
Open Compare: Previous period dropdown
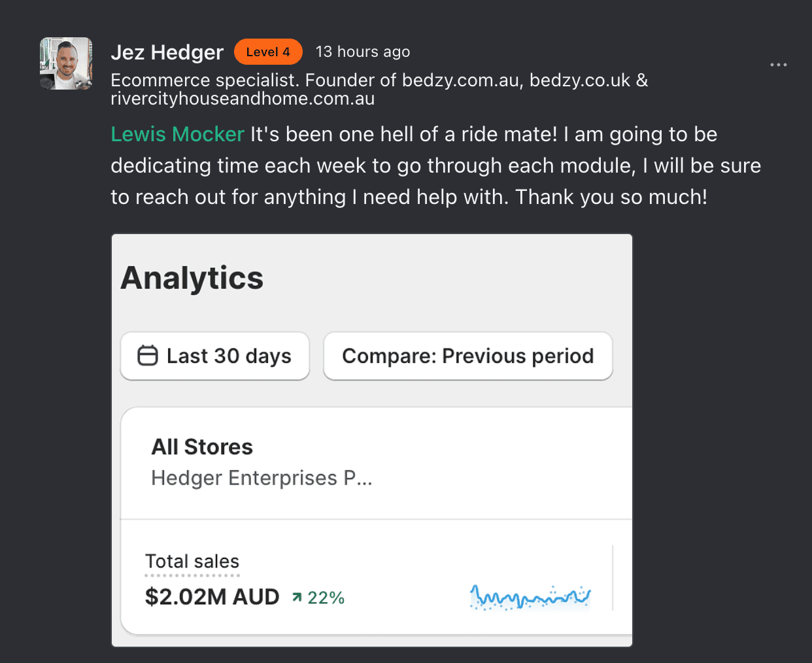pyautogui.click(x=468, y=356)
